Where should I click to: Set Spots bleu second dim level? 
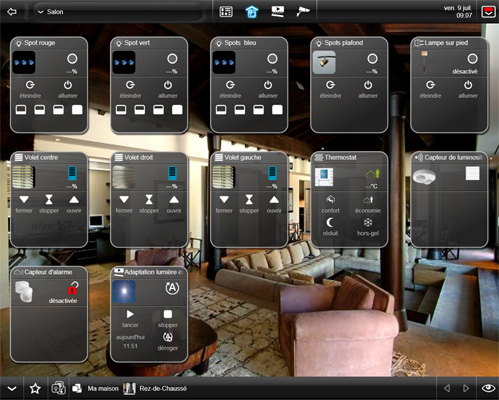240,110
